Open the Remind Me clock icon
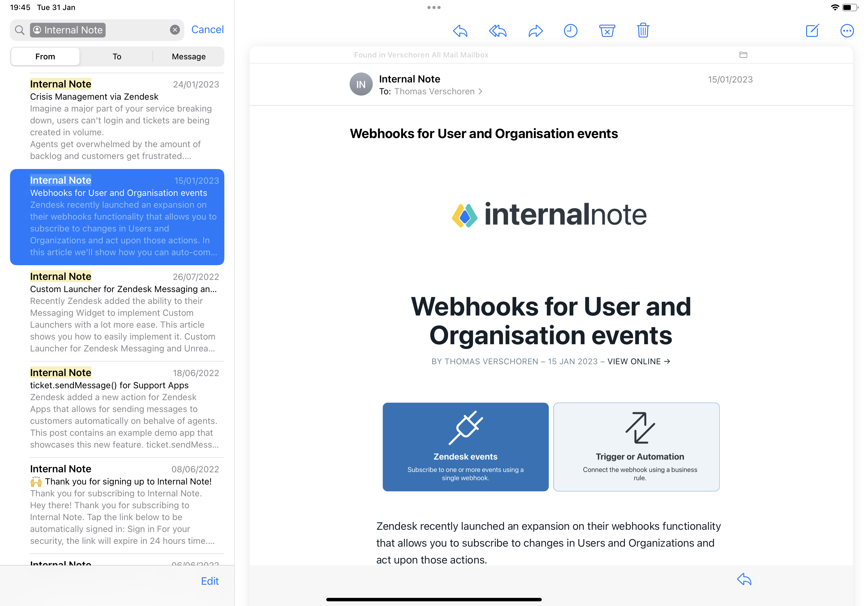Image resolution: width=868 pixels, height=606 pixels. click(571, 31)
